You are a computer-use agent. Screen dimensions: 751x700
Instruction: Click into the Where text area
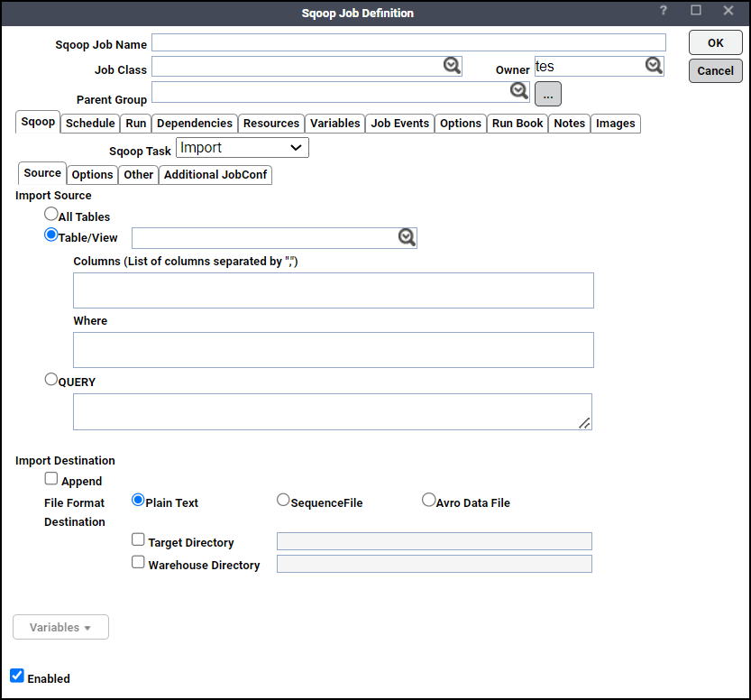(x=334, y=350)
